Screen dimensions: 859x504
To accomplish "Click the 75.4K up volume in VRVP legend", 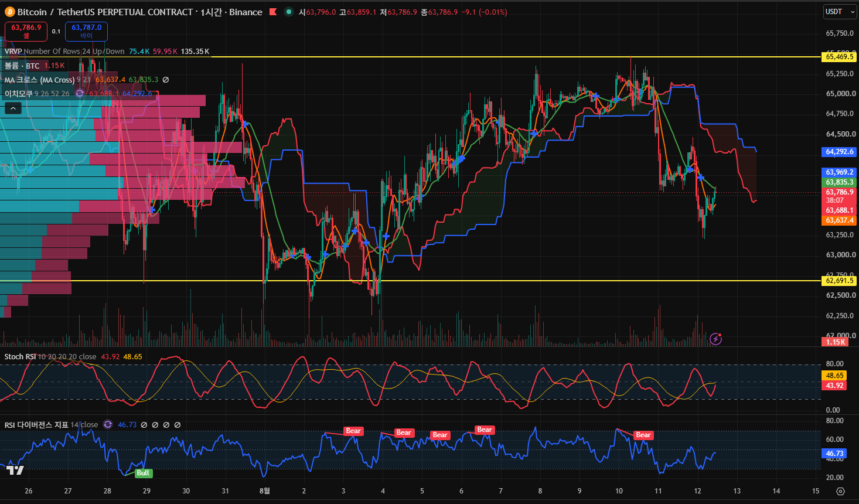I will [139, 51].
